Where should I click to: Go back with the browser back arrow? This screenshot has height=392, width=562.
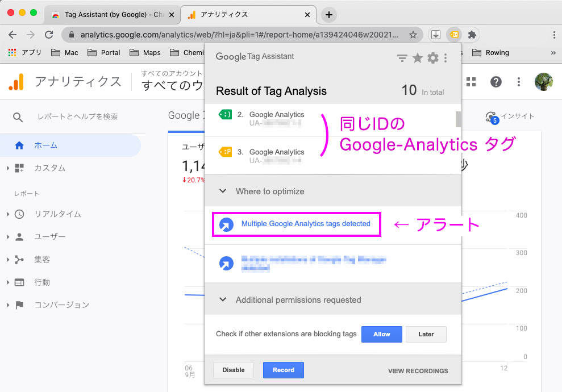click(x=13, y=35)
